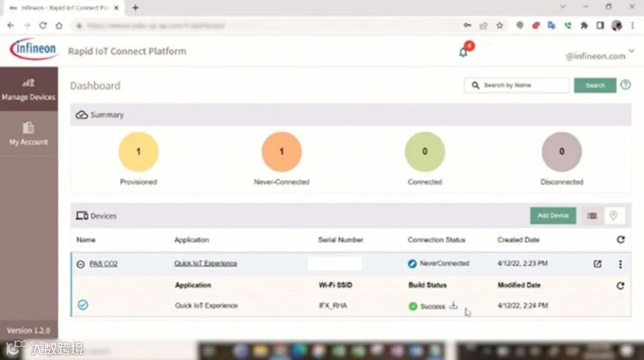Open Manage Devices in sidebar

click(x=29, y=89)
